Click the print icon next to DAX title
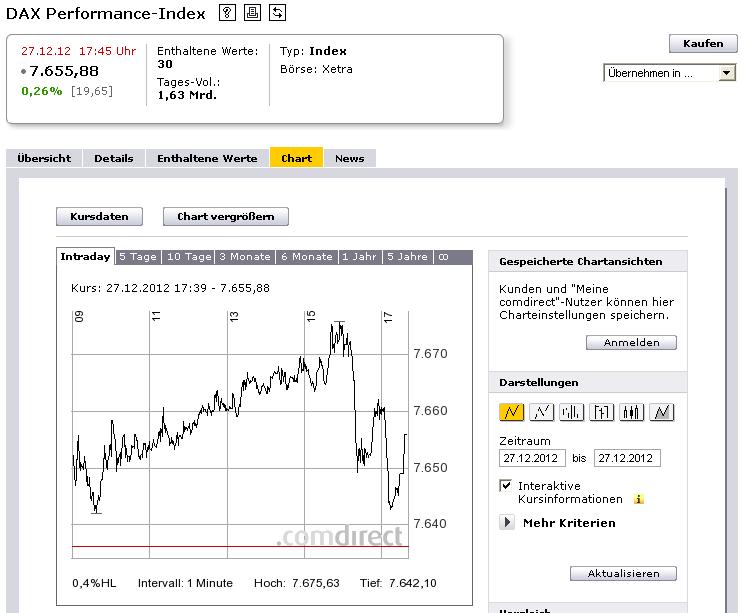Screen dimensions: 742x613 tap(252, 12)
